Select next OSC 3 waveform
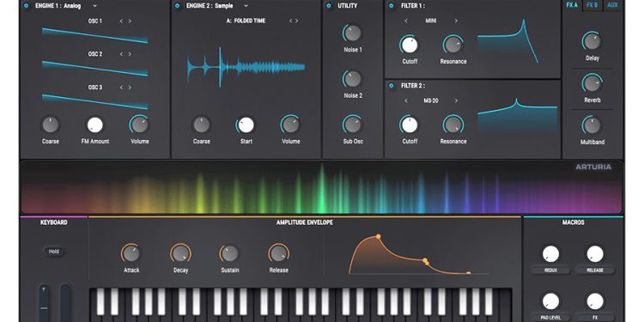Screen dimensions: 644x322 click(x=130, y=88)
